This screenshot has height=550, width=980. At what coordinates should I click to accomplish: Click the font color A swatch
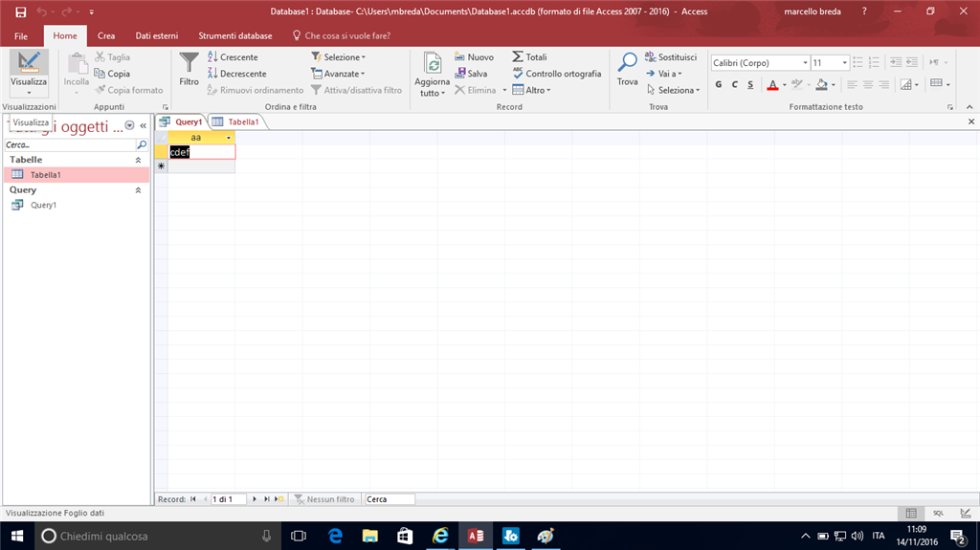[x=772, y=84]
